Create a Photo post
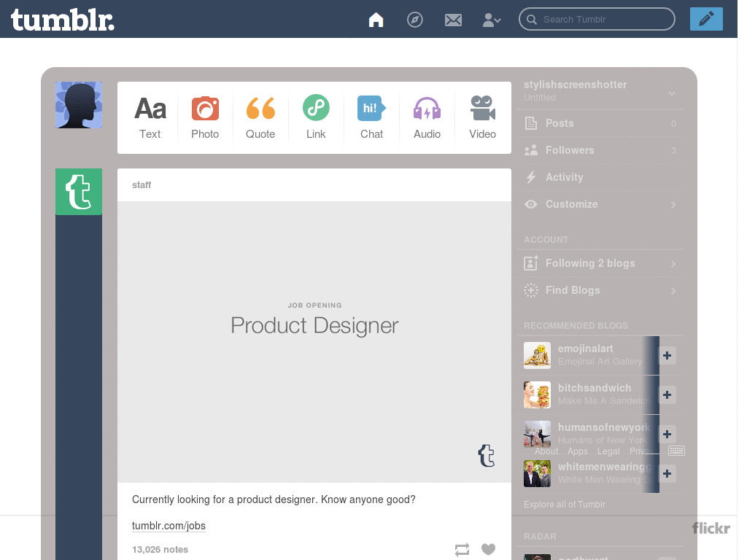747x560 pixels. (205, 117)
